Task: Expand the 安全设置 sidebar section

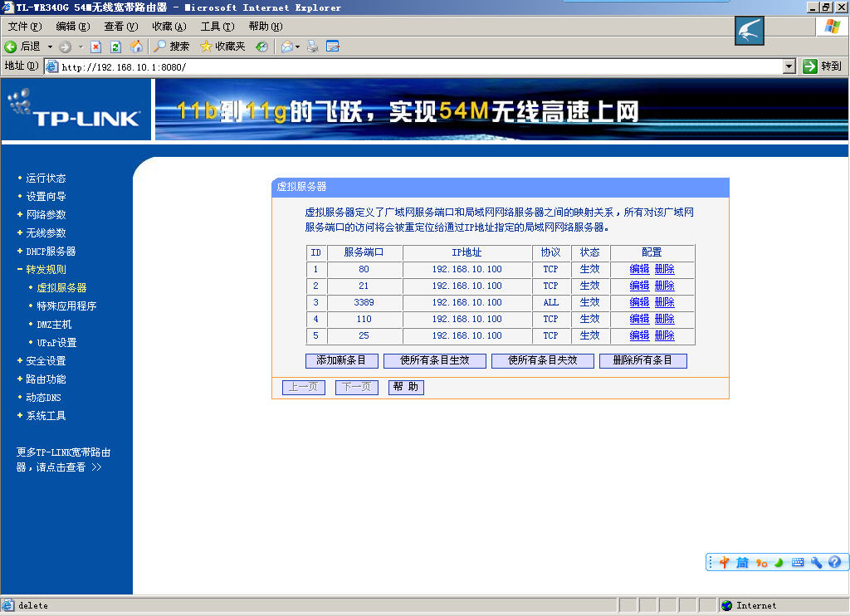Action: tap(46, 361)
